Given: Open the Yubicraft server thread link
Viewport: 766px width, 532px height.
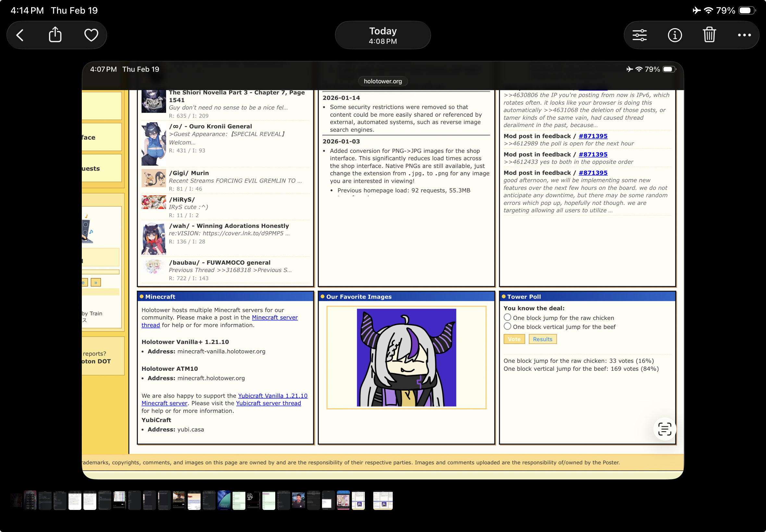Looking at the screenshot, I should [x=268, y=403].
